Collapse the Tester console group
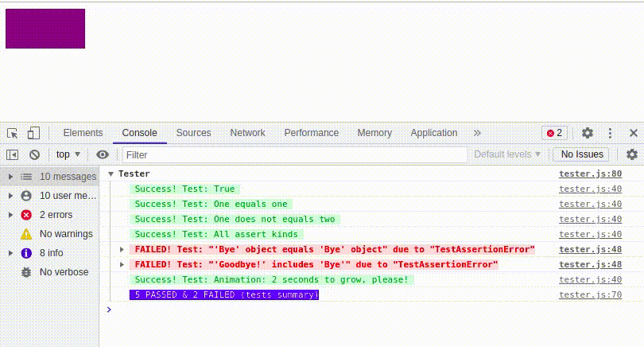This screenshot has width=644, height=347. (x=111, y=174)
